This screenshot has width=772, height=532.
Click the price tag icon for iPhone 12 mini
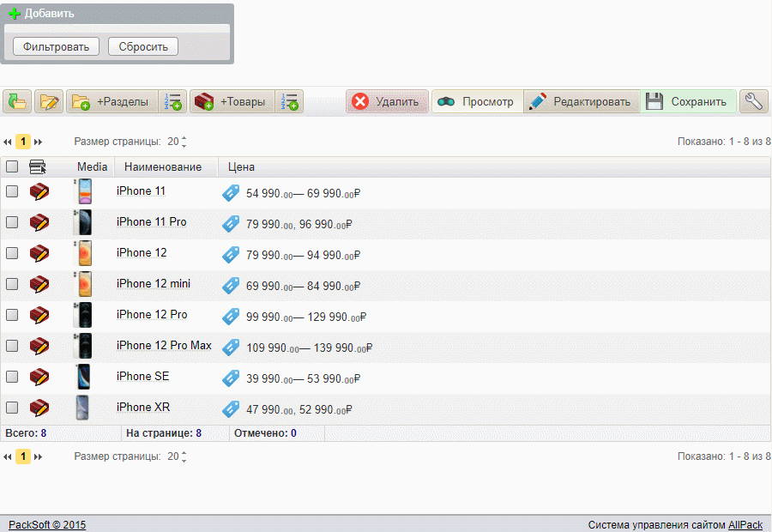click(231, 286)
